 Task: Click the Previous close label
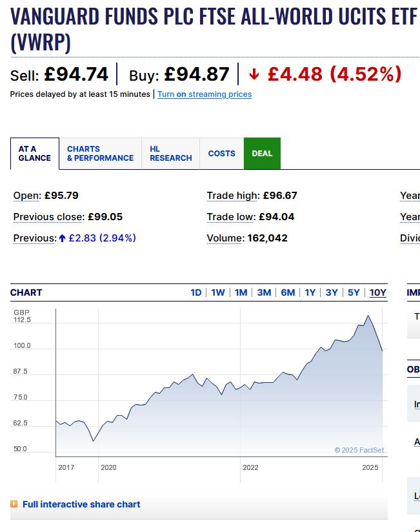point(48,217)
